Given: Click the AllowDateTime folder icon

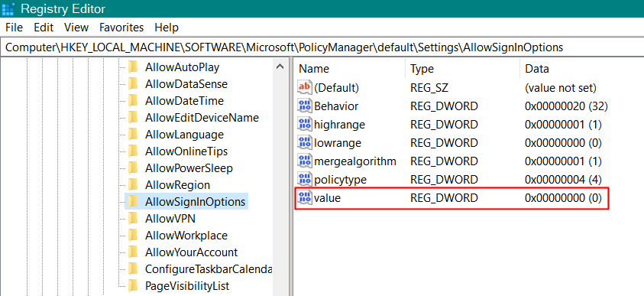Looking at the screenshot, I should click(133, 101).
